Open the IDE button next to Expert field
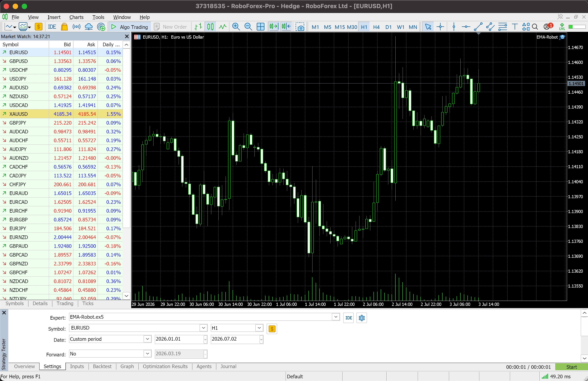This screenshot has width=588, height=381. (349, 318)
